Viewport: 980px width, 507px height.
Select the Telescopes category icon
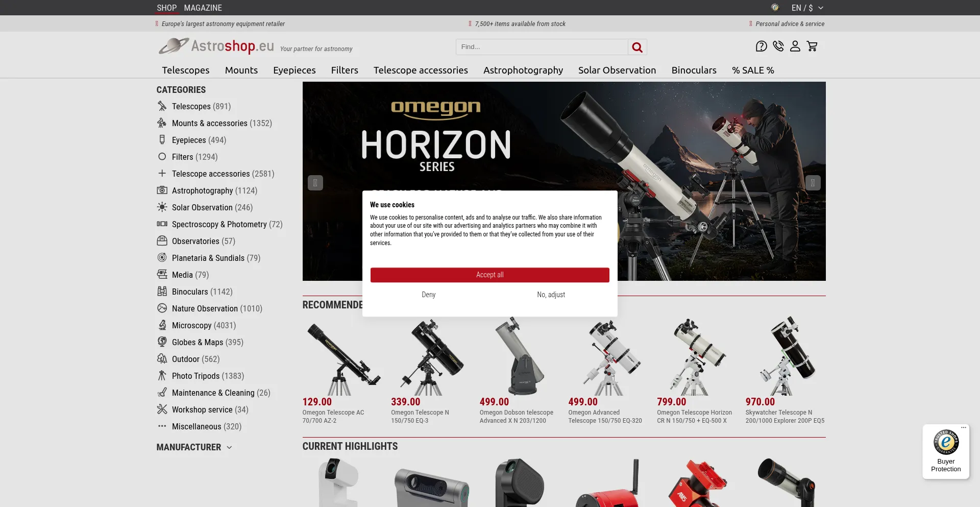pyautogui.click(x=162, y=106)
